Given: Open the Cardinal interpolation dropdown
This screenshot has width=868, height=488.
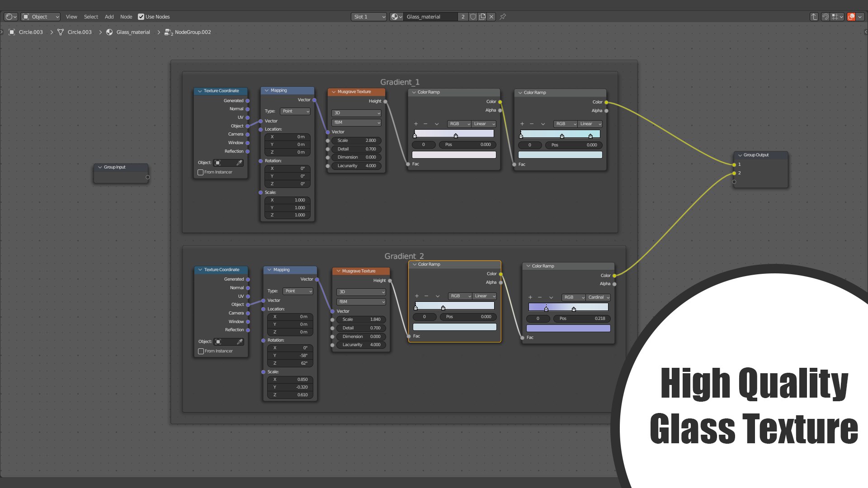Looking at the screenshot, I should (x=599, y=297).
